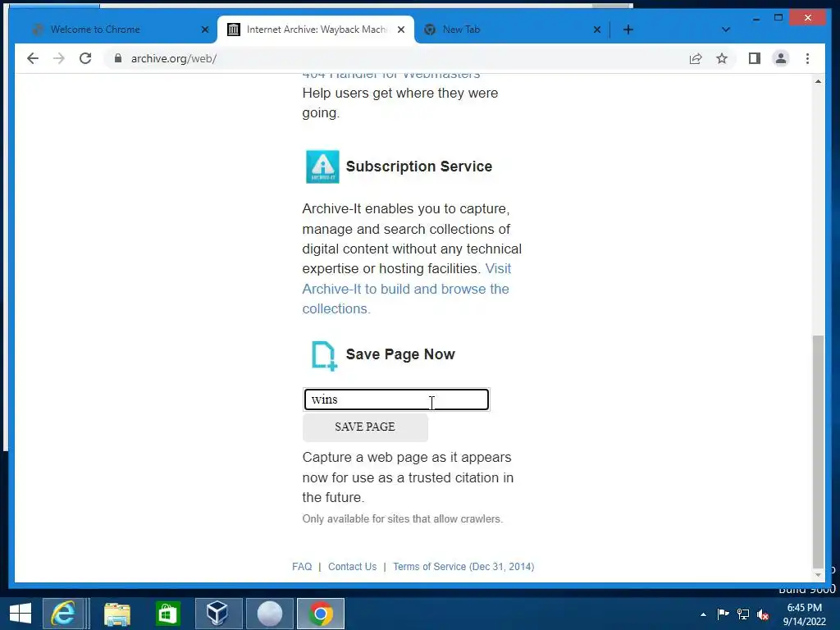
Task: Click the 'Only available for sites that allow crawlers' text
Action: point(402,519)
